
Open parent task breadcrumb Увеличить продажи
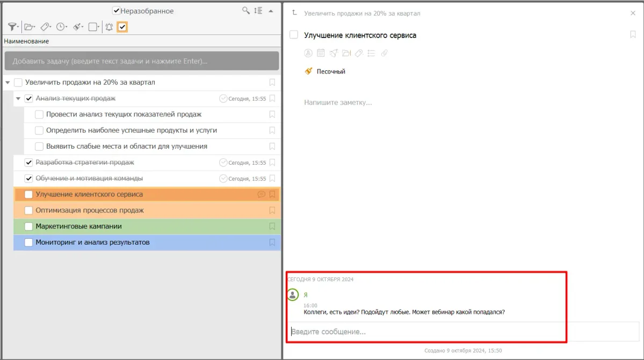point(362,13)
